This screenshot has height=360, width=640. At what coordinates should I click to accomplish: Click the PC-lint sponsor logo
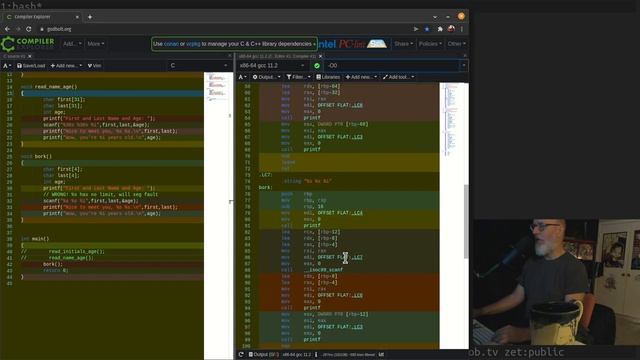(351, 44)
